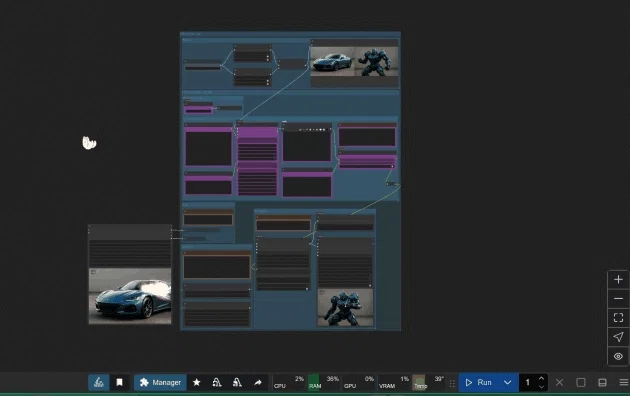This screenshot has height=396, width=630.
Task: Click the top side-by-side car and robot image
Action: coord(354,61)
